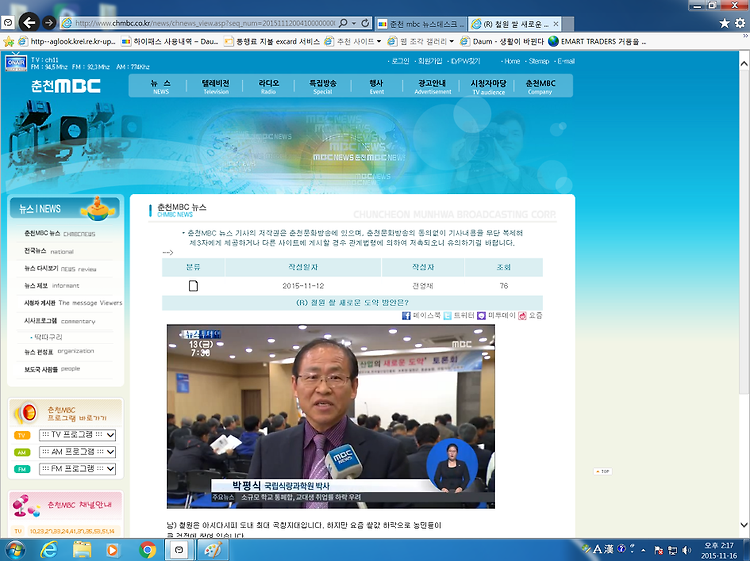This screenshot has width=750, height=561.
Task: Click the 로그인 link
Action: [x=400, y=61]
